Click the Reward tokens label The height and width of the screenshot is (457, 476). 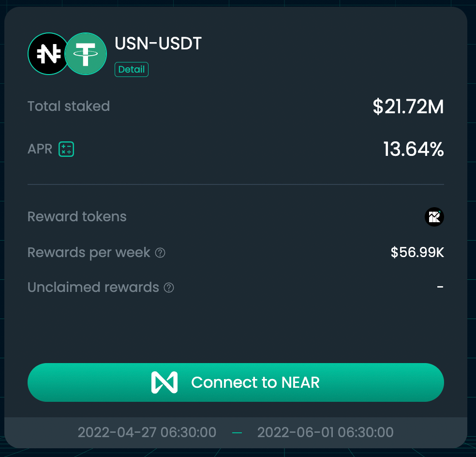77,216
